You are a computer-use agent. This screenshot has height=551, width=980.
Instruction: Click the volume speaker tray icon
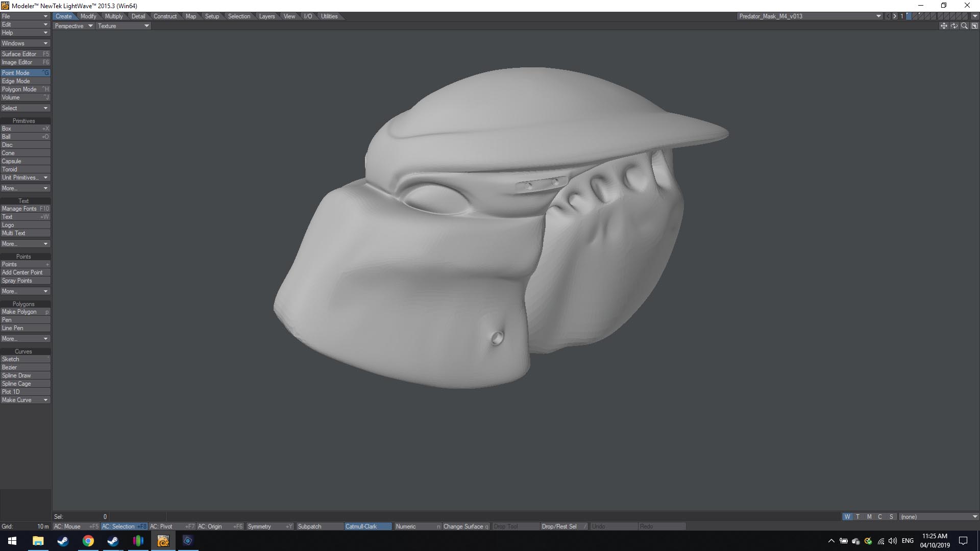(893, 541)
